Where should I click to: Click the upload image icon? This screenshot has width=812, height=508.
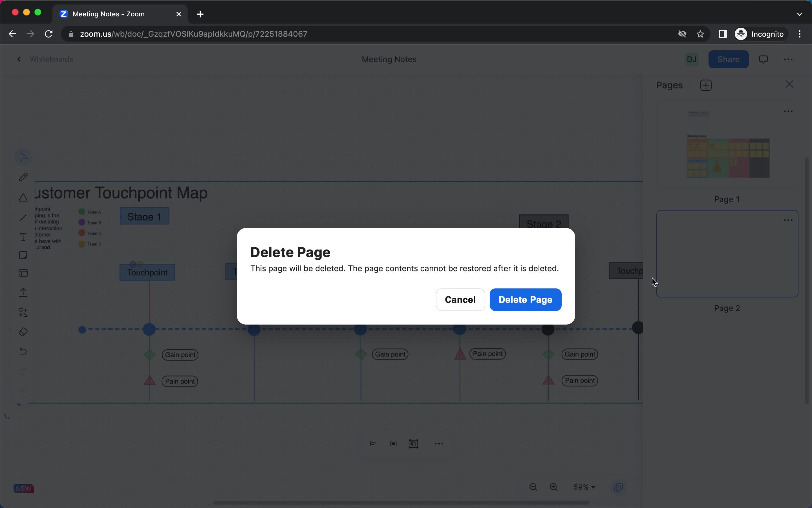23,292
